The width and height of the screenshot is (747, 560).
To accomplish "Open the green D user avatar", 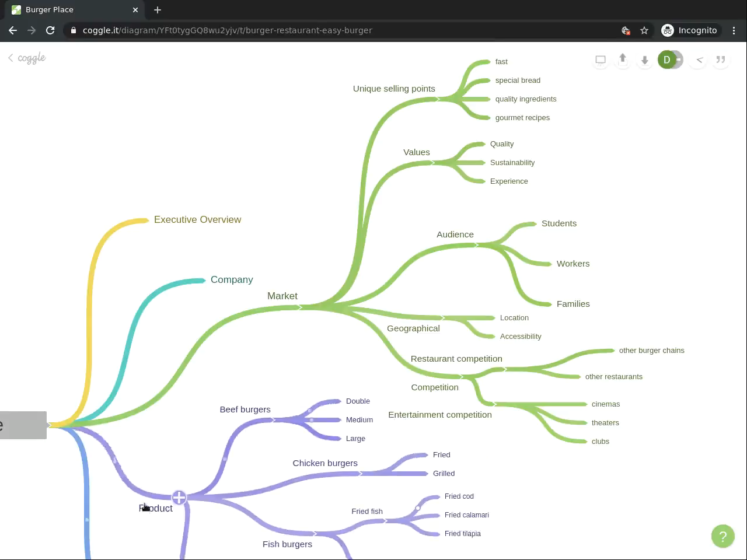I will (667, 60).
